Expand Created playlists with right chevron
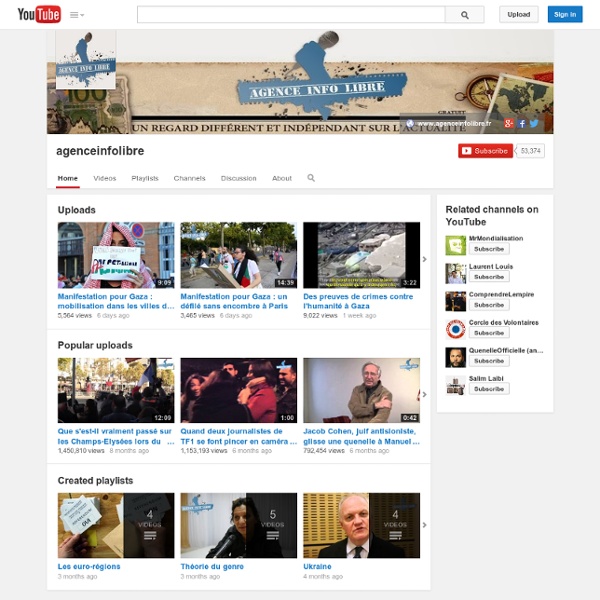The height and width of the screenshot is (600, 600). point(424,525)
